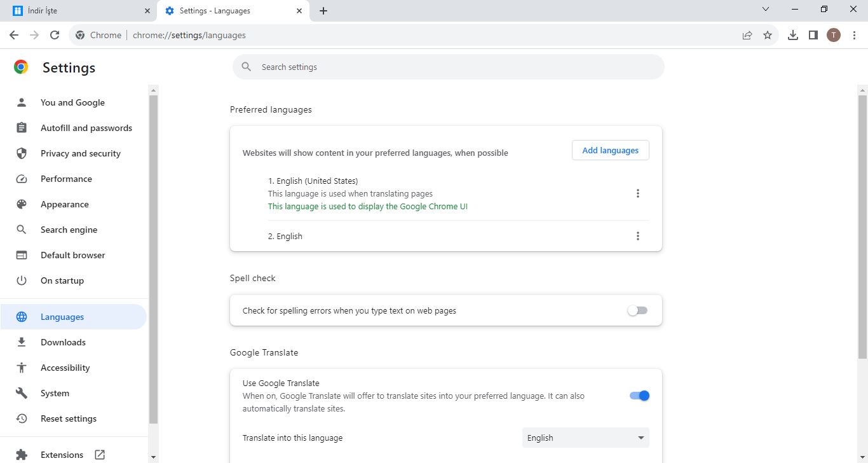Screen dimensions: 868x463
Task: Click the search magnifier icon in settings search
Action: pyautogui.click(x=247, y=67)
